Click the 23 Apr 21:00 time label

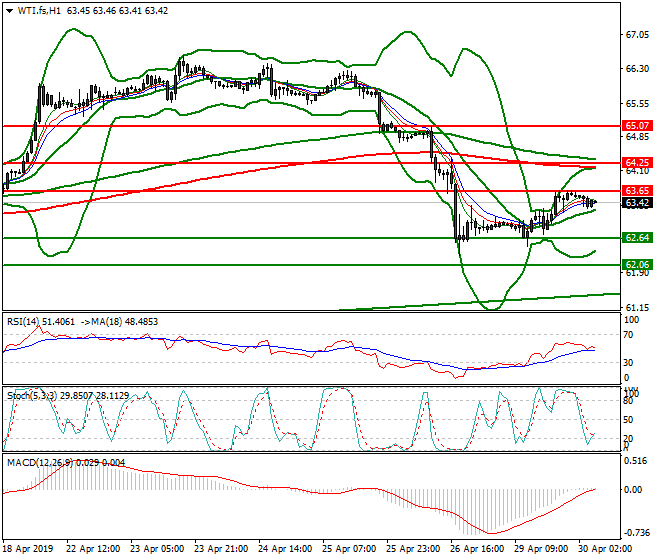point(221,549)
